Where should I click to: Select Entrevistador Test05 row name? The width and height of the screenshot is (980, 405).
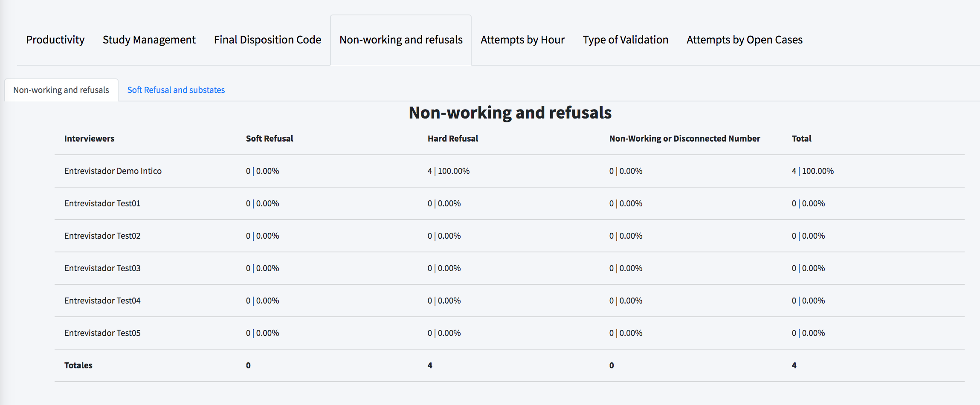coord(102,333)
